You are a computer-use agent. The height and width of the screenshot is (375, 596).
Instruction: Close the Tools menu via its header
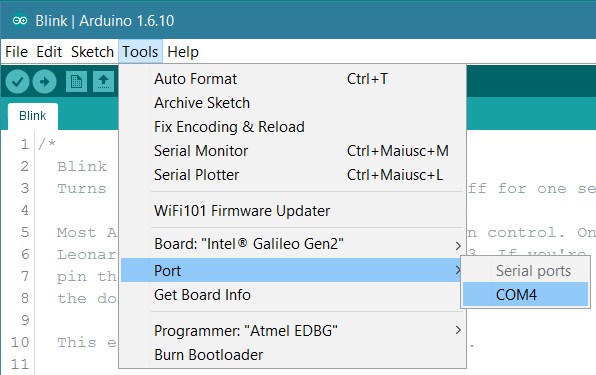click(140, 52)
